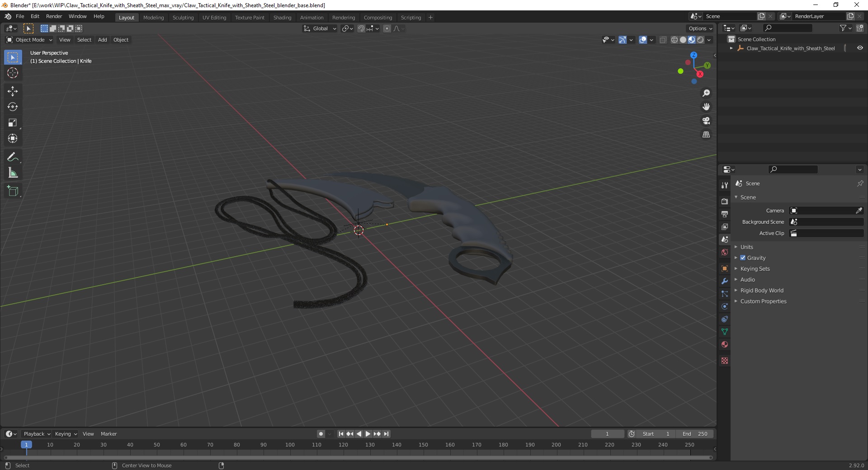The width and height of the screenshot is (868, 470).
Task: Expand the Custom Properties panel
Action: pos(763,301)
